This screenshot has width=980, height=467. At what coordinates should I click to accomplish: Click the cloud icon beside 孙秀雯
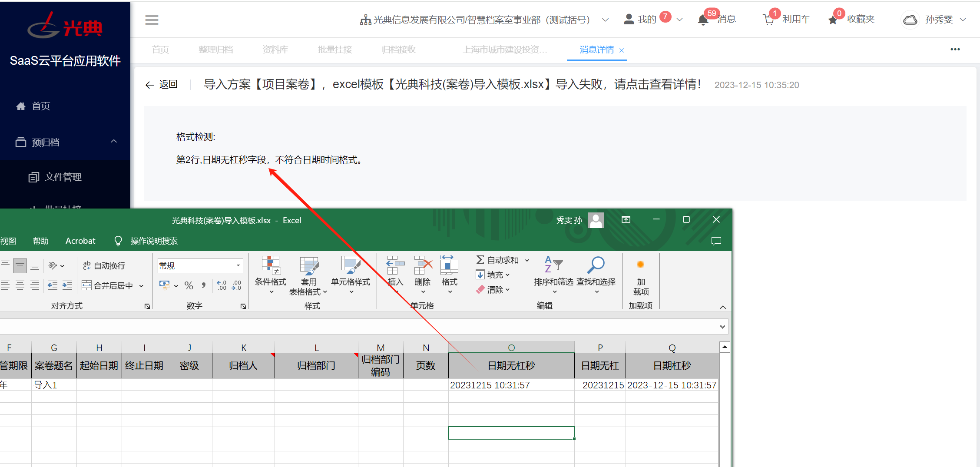tap(910, 20)
